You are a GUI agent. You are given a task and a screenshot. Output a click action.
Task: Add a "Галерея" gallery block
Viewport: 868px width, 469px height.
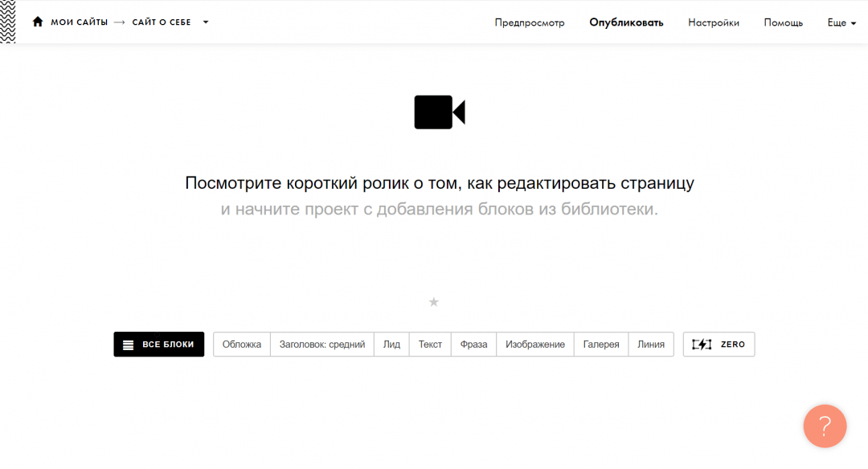[601, 345]
